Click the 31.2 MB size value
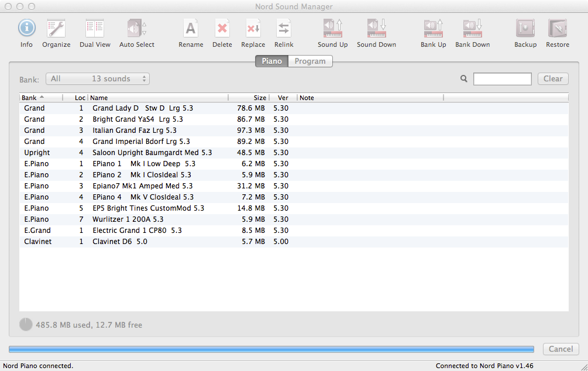This screenshot has height=371, width=588. [251, 186]
